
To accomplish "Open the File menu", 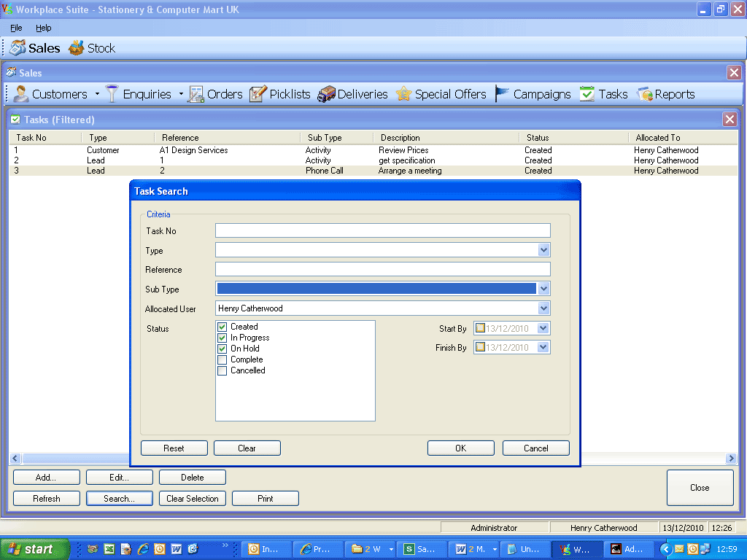I will tap(16, 28).
